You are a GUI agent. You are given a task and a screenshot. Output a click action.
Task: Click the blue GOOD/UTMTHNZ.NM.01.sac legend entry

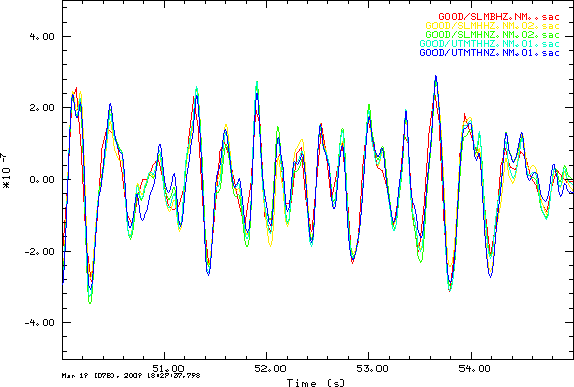[x=489, y=53]
